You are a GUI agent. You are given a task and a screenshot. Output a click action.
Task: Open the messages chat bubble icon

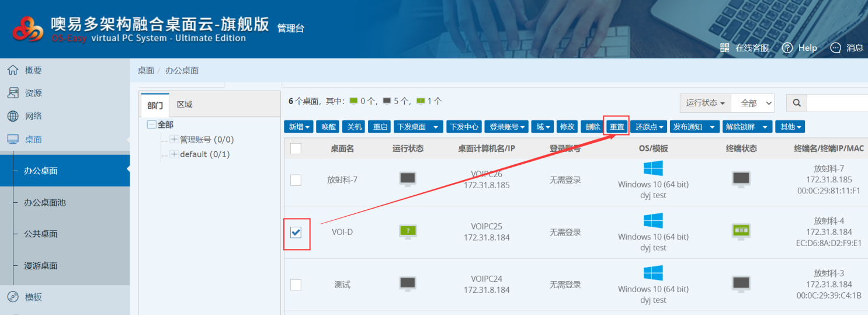click(x=835, y=48)
